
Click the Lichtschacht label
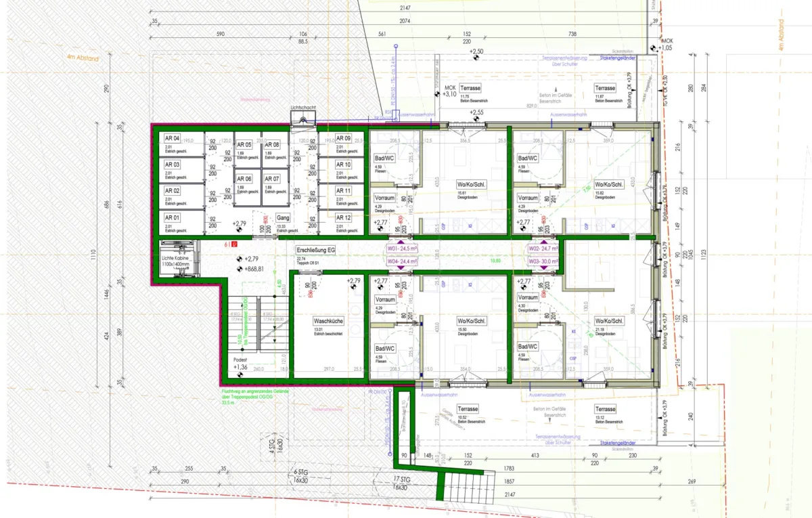coord(302,108)
